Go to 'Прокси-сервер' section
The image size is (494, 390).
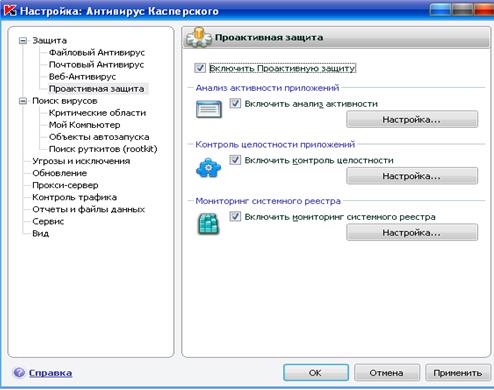[65, 185]
